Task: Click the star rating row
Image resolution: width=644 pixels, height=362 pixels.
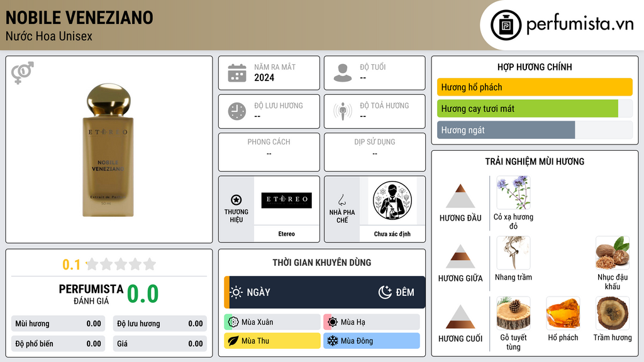Action: pos(121,264)
